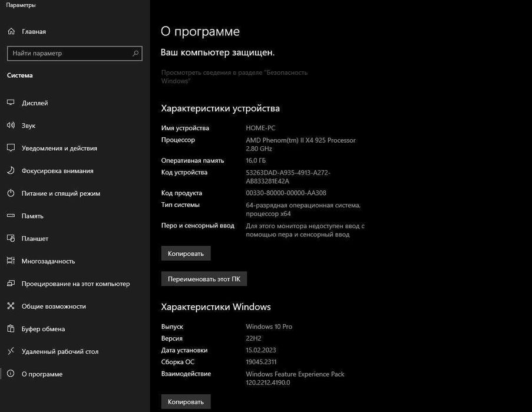
Task: Click the Sound speaker icon
Action: tap(11, 125)
